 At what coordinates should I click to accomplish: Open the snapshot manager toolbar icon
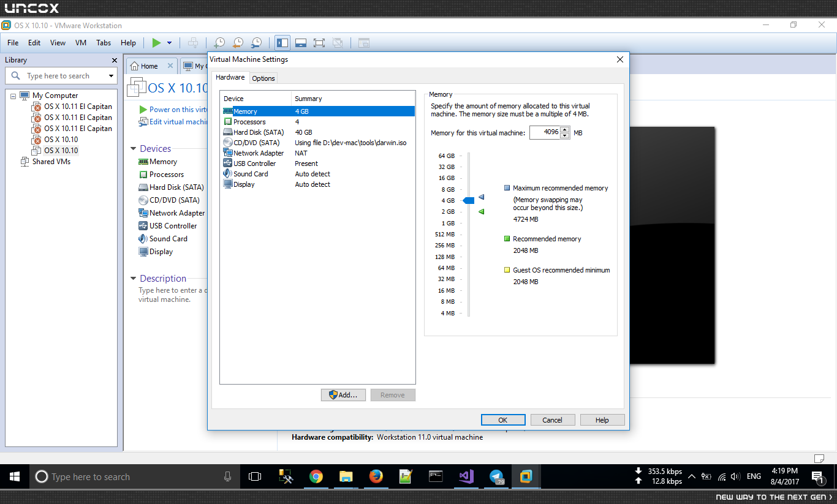pos(257,43)
